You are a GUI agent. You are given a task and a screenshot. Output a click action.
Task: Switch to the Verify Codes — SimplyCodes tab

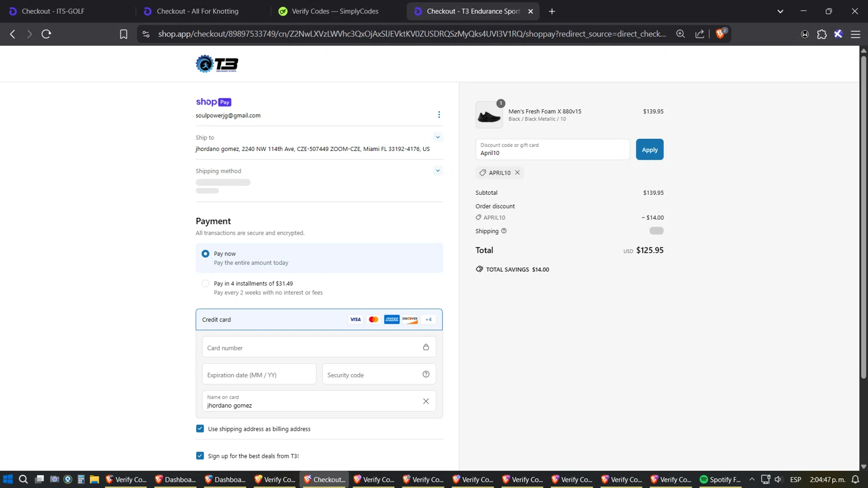pos(337,11)
